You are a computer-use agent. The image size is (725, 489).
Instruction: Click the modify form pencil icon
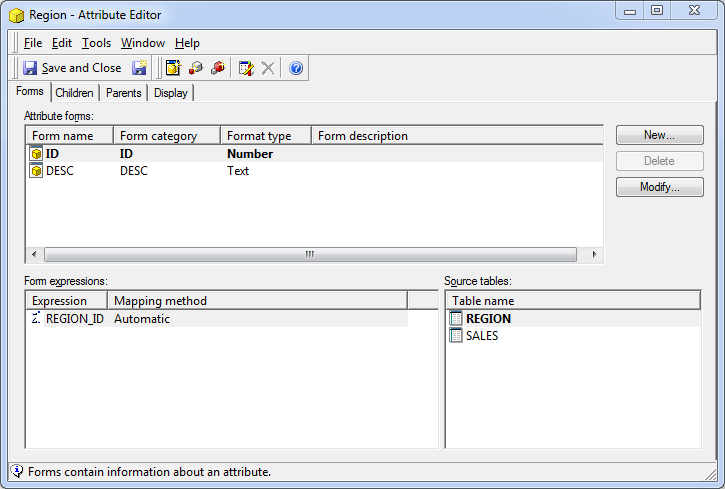[x=246, y=68]
